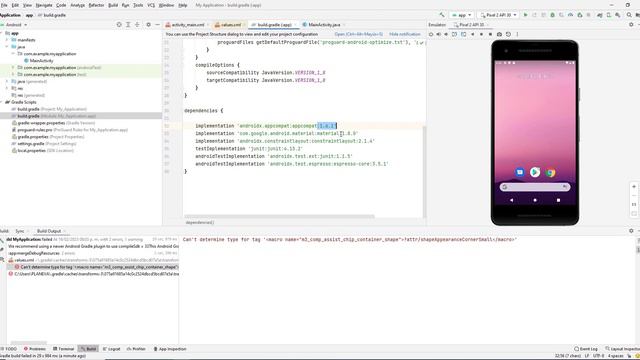This screenshot has height=360, width=640.
Task: Open the Pixel 2 API 30 device dropdown
Action: [x=498, y=15]
